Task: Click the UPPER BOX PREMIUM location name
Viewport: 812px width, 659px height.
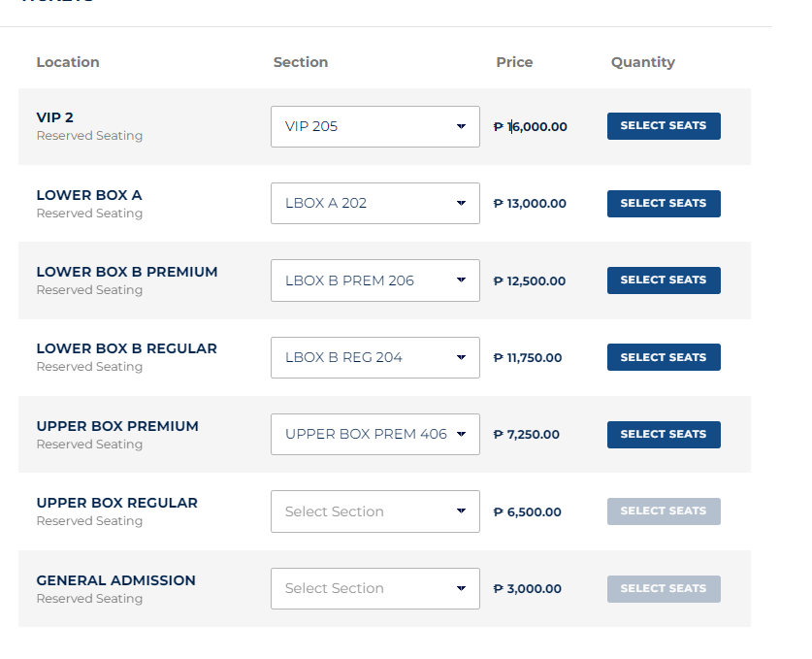Action: click(117, 426)
